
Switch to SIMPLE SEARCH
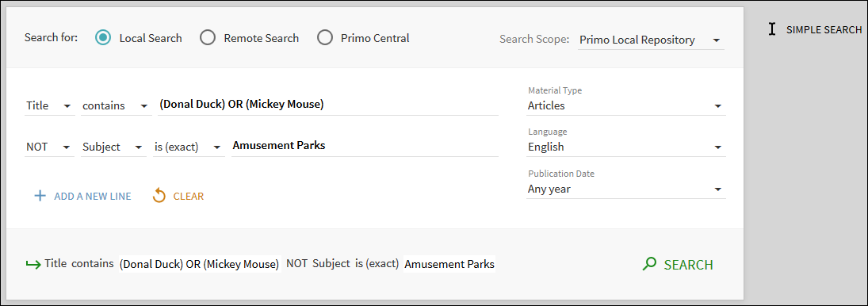pyautogui.click(x=824, y=30)
